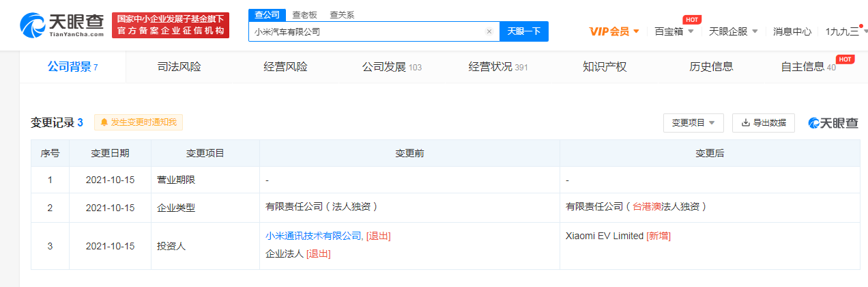Open the 小米通讯技术有限公司 company link
Image resolution: width=868 pixels, height=287 pixels.
[314, 236]
